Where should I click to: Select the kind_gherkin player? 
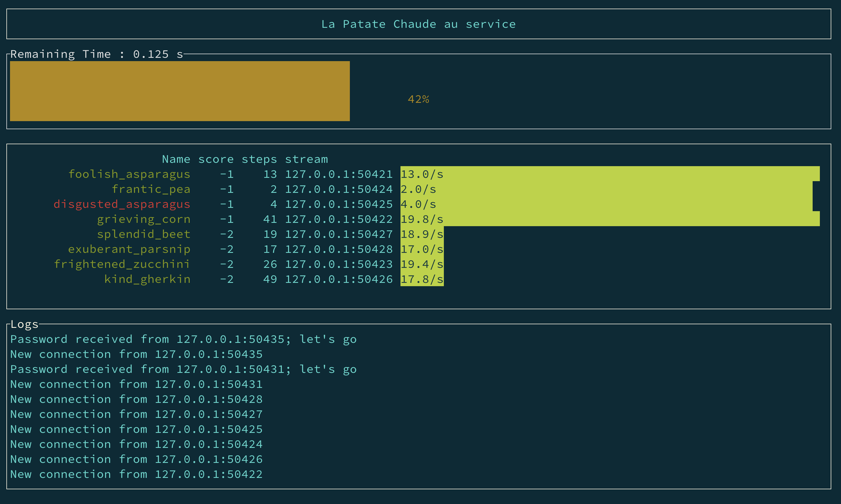(147, 279)
